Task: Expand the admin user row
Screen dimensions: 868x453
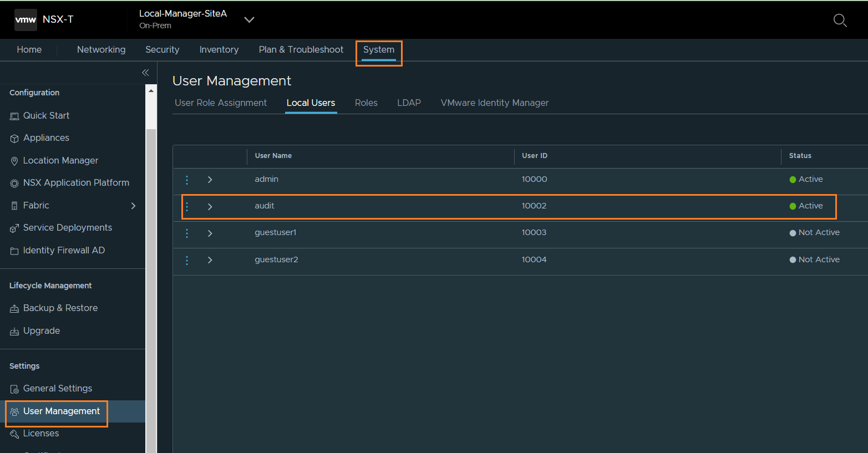Action: [210, 180]
